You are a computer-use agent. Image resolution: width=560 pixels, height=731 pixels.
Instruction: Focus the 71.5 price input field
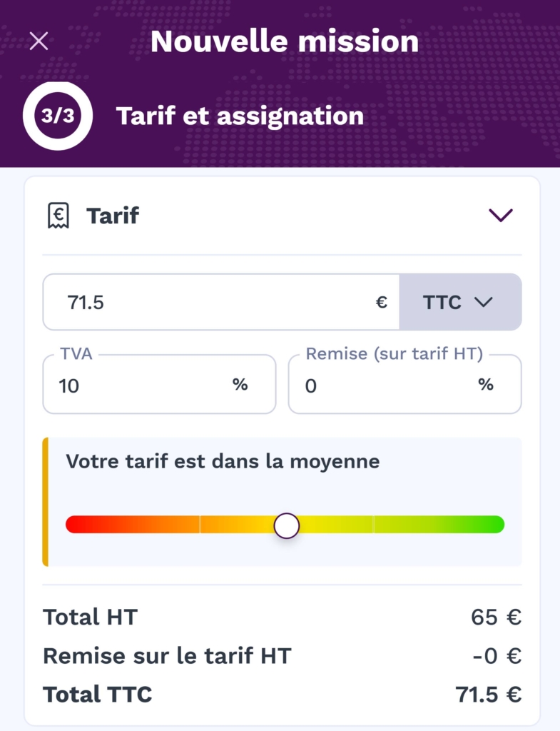coord(214,302)
